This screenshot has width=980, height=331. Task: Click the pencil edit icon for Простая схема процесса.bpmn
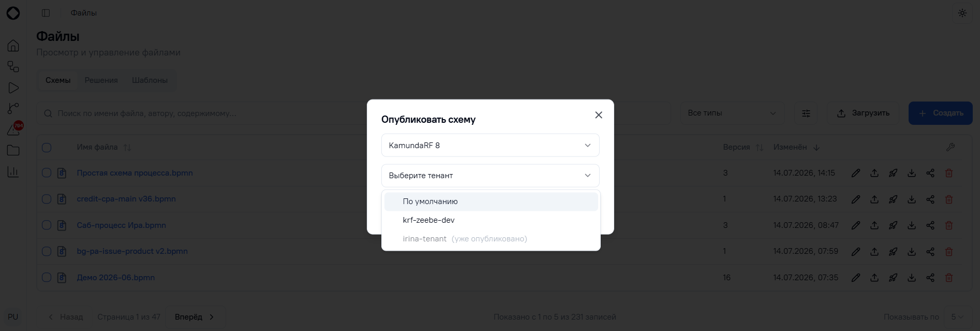pos(856,173)
